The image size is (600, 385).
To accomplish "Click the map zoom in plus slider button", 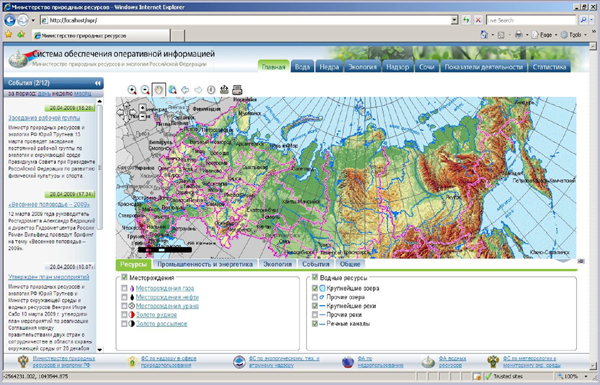I will [x=142, y=108].
